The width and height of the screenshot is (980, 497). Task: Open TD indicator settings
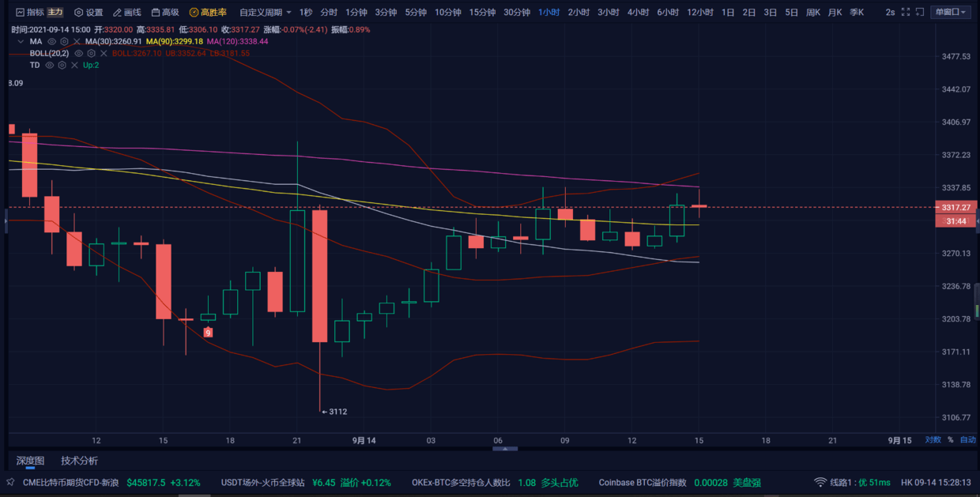pyautogui.click(x=62, y=65)
